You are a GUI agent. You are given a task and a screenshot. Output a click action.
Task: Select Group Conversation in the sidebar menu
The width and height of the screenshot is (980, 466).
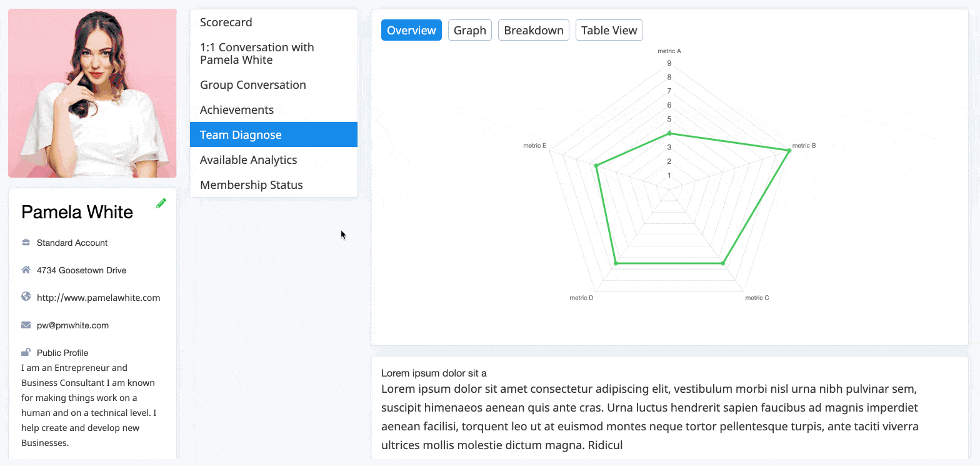tap(274, 84)
